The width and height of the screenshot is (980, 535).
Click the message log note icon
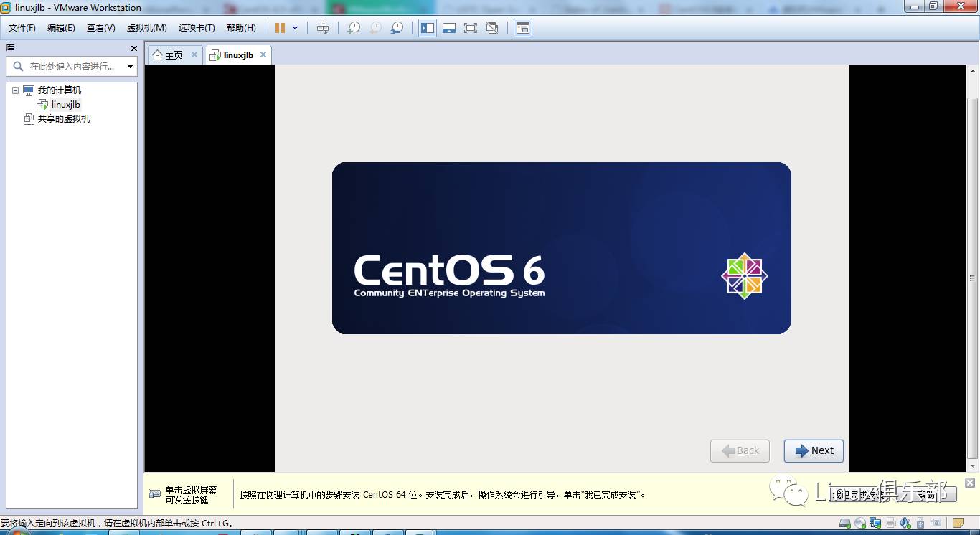[x=958, y=523]
